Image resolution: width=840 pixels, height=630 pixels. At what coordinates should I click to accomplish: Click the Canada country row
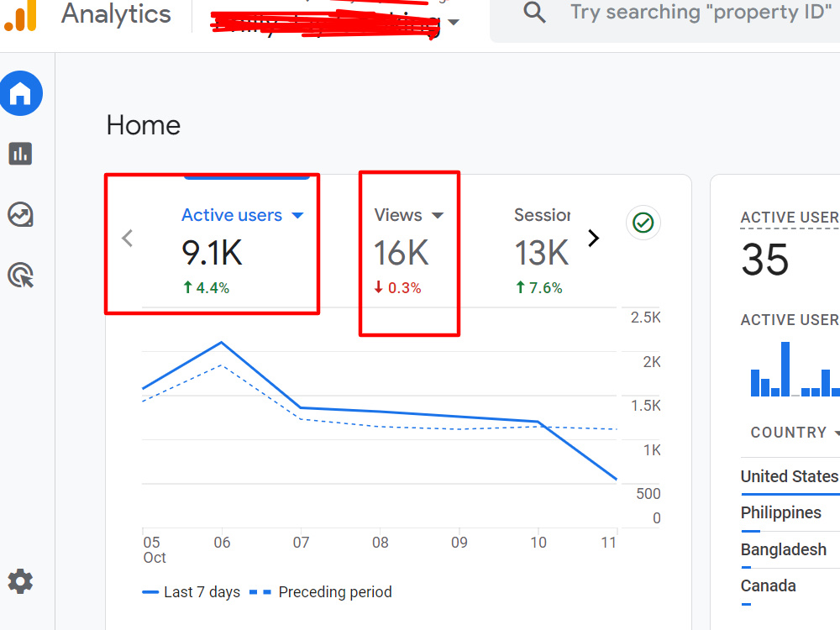790,585
